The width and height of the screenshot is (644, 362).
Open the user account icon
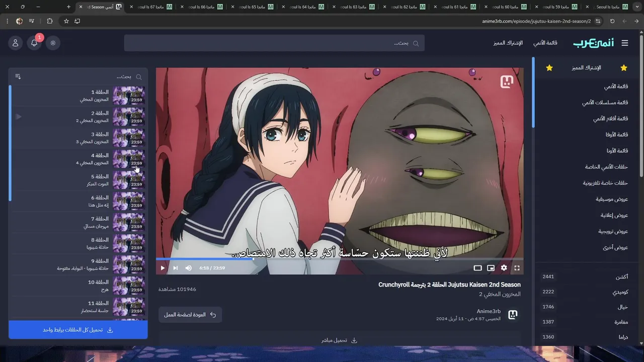tap(15, 43)
